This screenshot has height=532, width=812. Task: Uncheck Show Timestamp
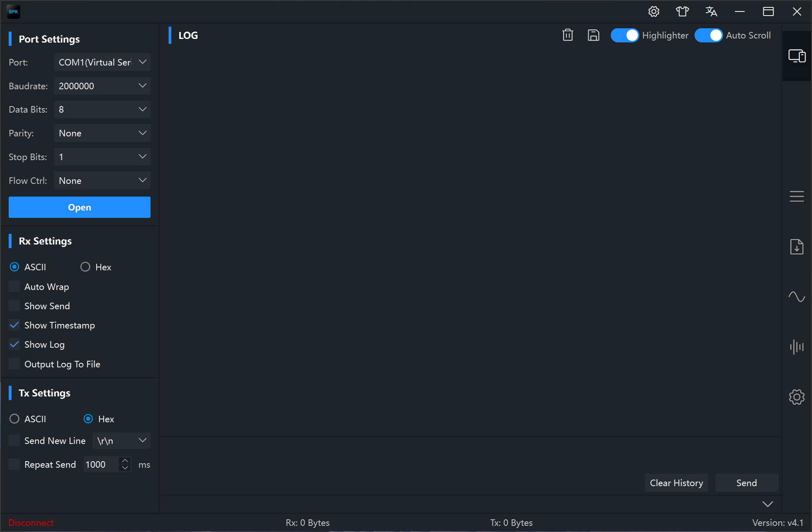pos(14,325)
